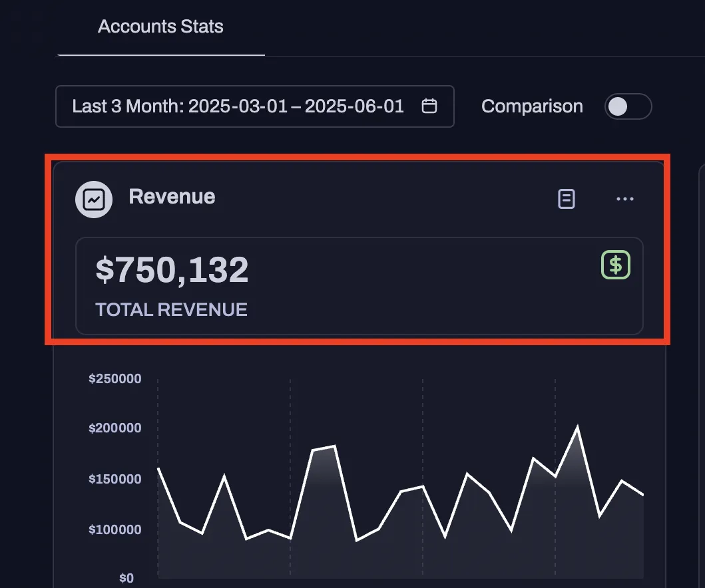705x588 pixels.
Task: Click the TOTAL REVENUE label
Action: [171, 309]
